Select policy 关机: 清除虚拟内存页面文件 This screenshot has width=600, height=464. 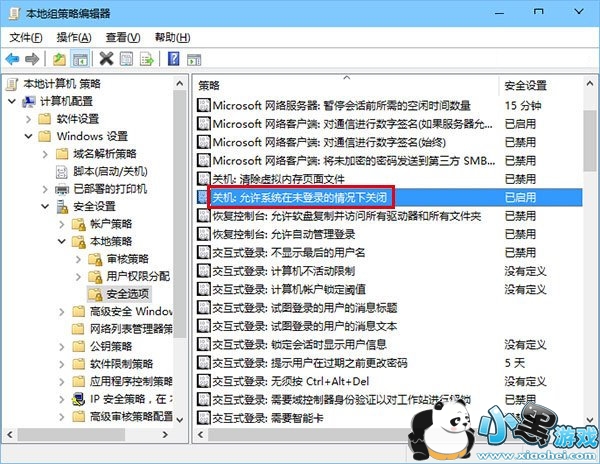278,179
